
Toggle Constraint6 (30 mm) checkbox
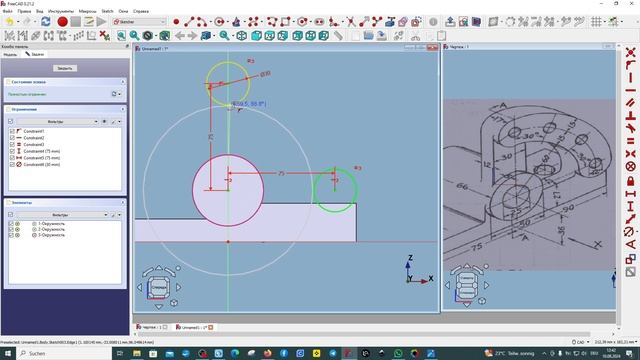pos(12,164)
